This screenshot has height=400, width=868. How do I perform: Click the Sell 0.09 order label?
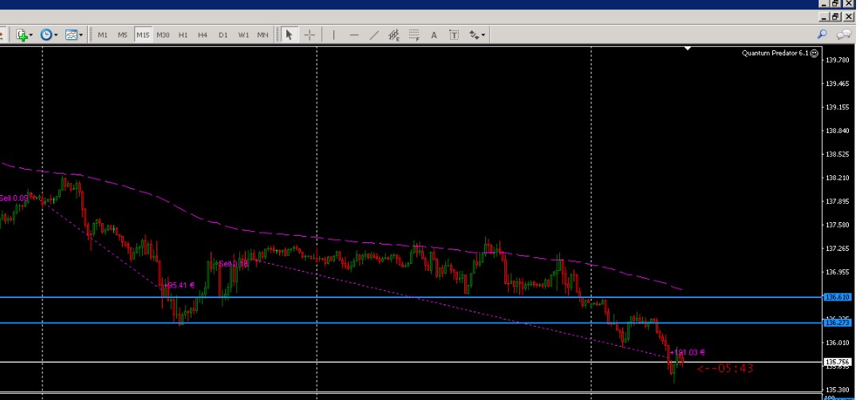(x=14, y=198)
